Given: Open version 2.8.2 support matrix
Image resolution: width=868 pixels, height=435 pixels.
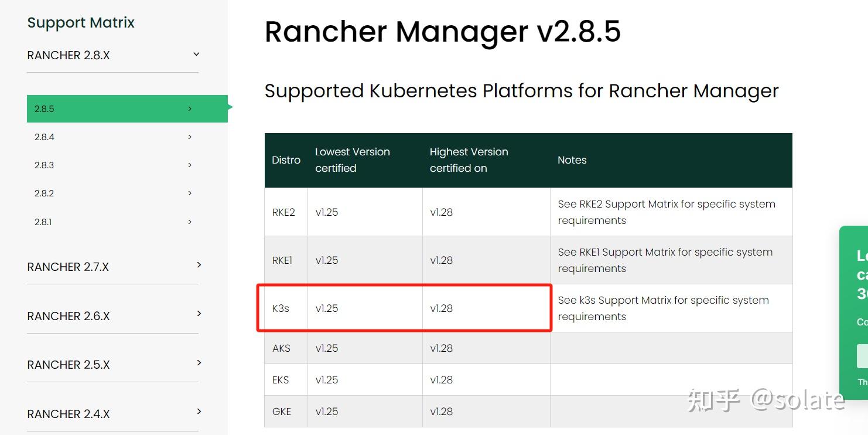Looking at the screenshot, I should (45, 193).
